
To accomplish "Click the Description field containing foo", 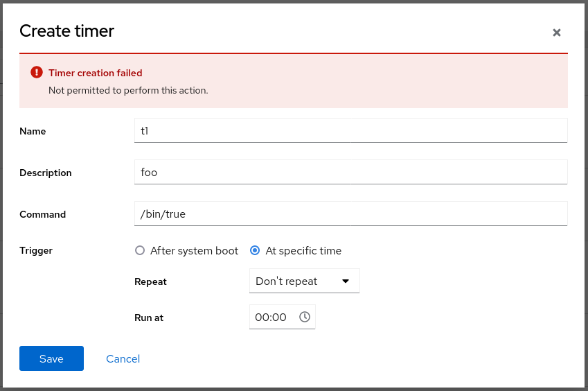I will (x=350, y=172).
